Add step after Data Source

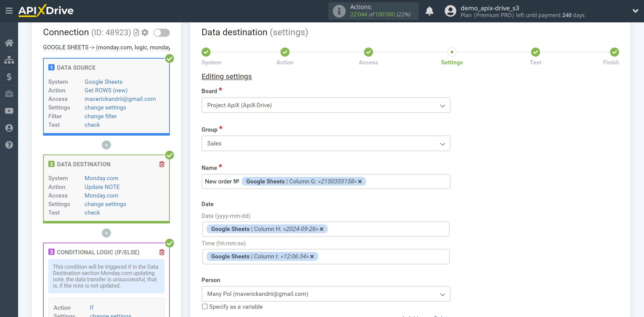[106, 145]
